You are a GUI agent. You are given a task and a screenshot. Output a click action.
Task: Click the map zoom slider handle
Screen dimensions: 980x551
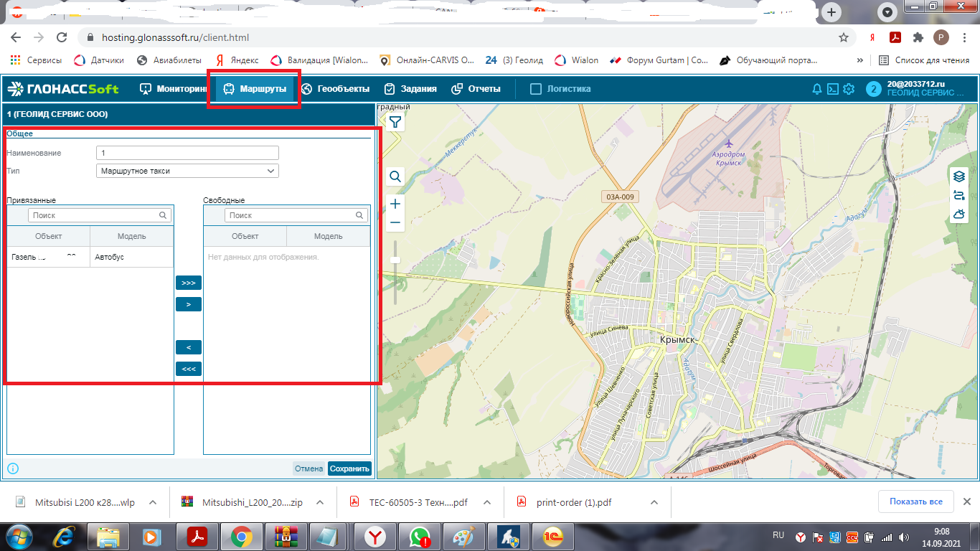(395, 260)
